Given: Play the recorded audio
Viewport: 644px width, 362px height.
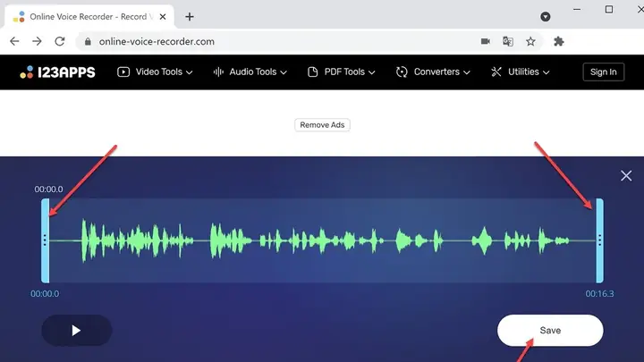Looking at the screenshot, I should 76,331.
